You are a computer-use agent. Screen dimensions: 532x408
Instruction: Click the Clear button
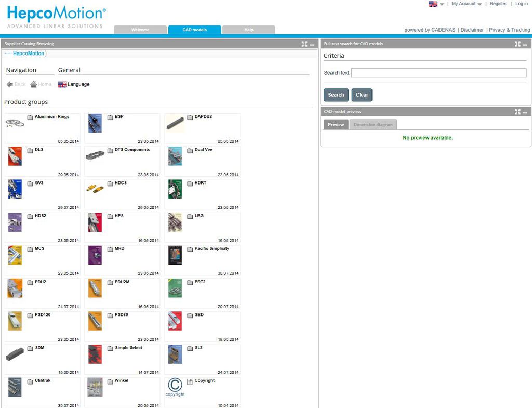[x=362, y=95]
